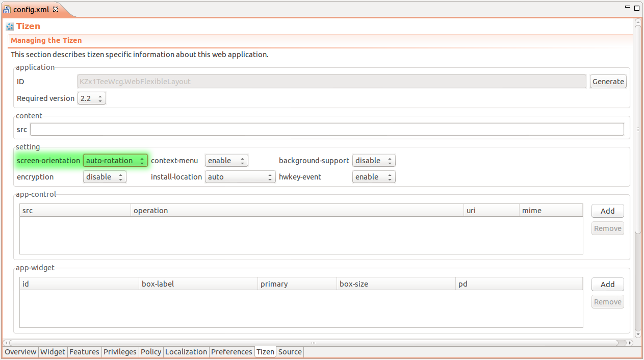
Task: Switch to the Overview tab
Action: point(20,352)
